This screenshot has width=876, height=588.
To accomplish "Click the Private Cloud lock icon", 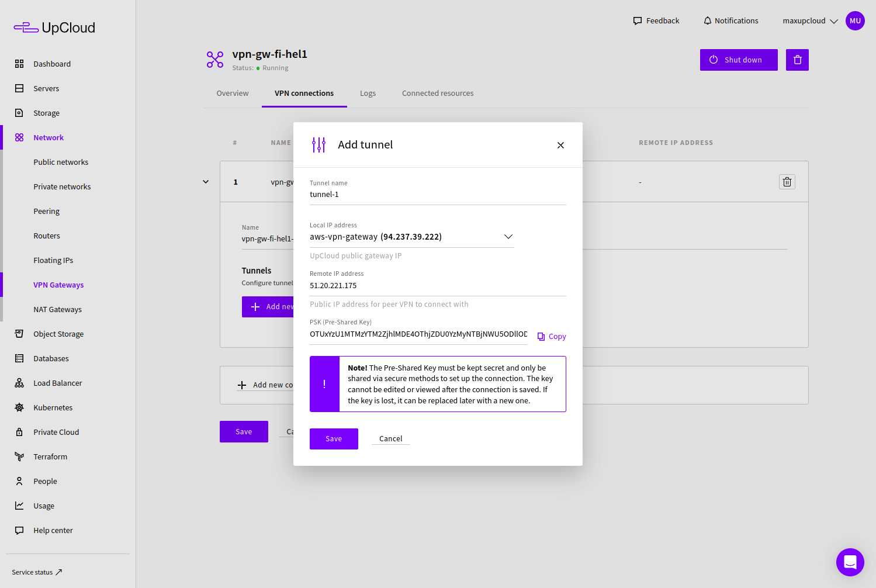I will [19, 432].
